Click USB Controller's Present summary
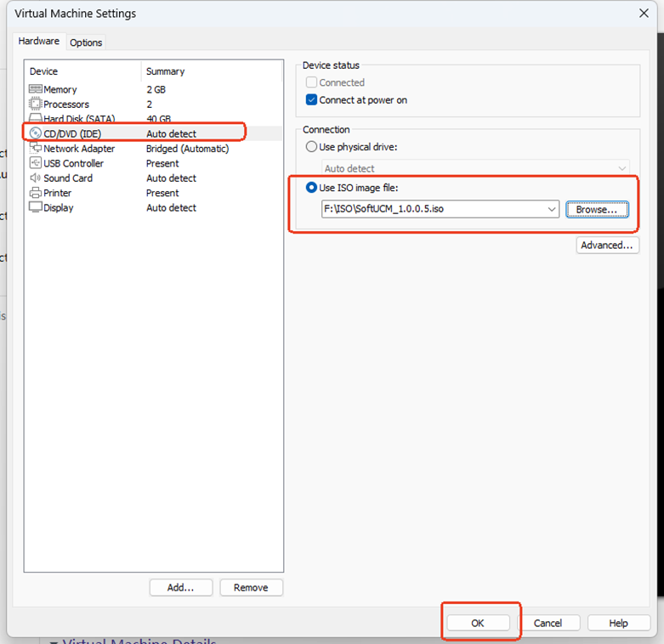 pos(162,163)
